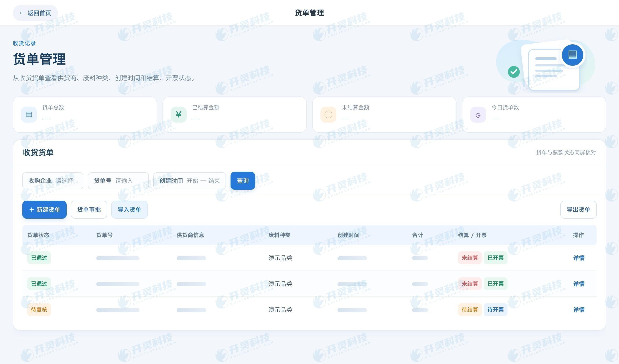This screenshot has height=364, width=619.
Task: Click 未结算 tag in second row
Action: (x=470, y=284)
